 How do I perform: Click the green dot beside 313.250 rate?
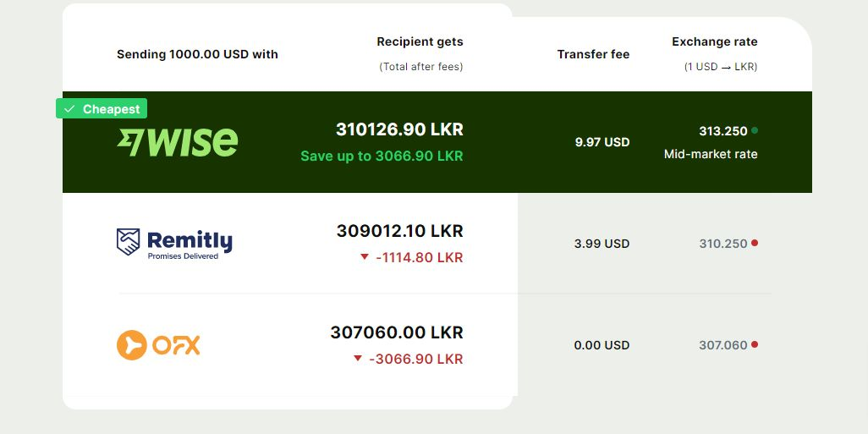755,130
